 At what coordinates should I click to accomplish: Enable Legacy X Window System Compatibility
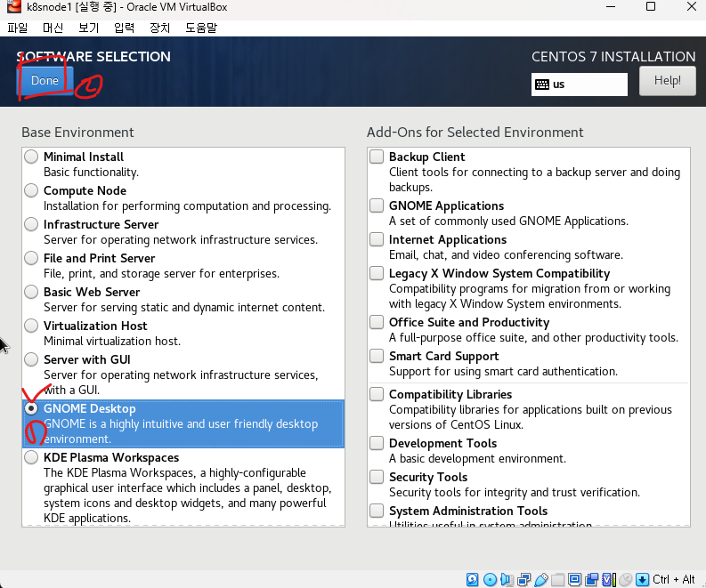[377, 273]
